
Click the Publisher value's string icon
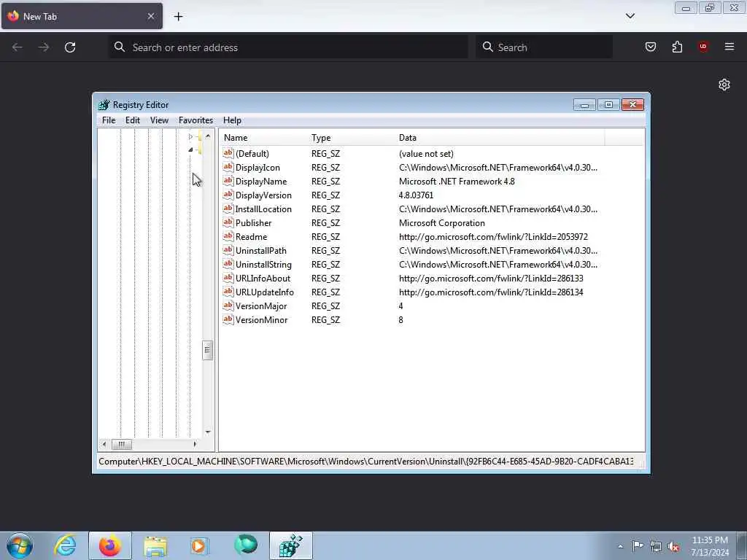tap(228, 222)
